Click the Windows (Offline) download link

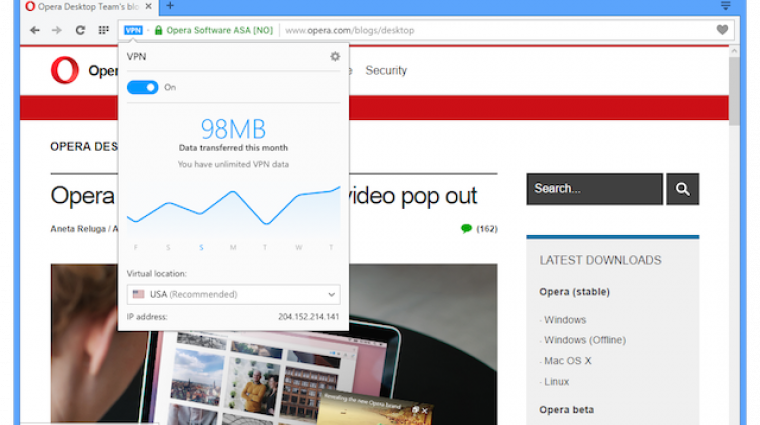pos(585,340)
